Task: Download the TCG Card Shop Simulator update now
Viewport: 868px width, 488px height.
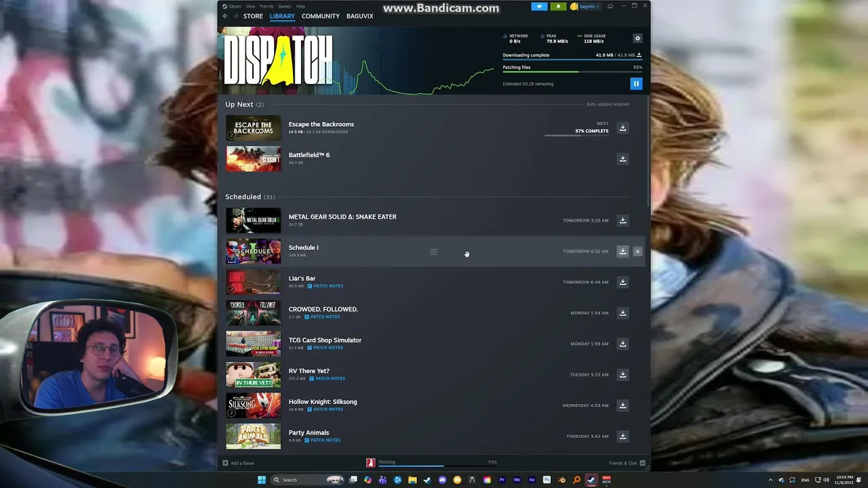Action: (x=623, y=344)
